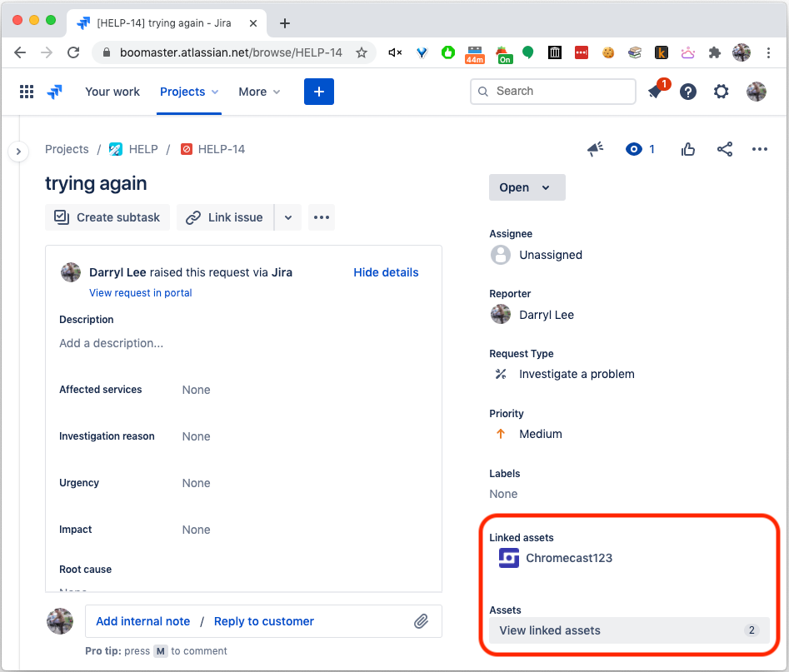Click the 44m timer extension icon
Image resolution: width=789 pixels, height=672 pixels.
tap(475, 54)
